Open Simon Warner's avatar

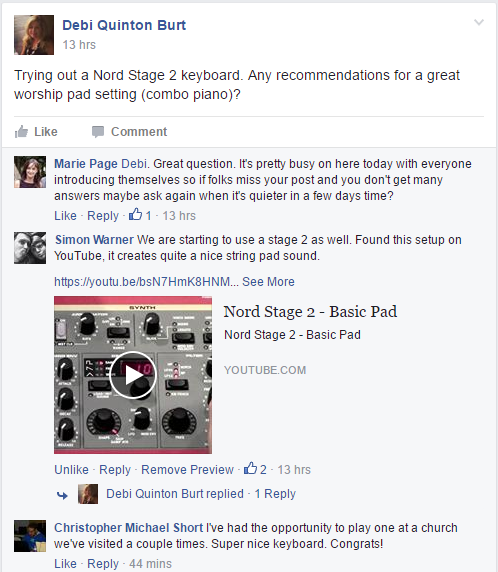[30, 248]
